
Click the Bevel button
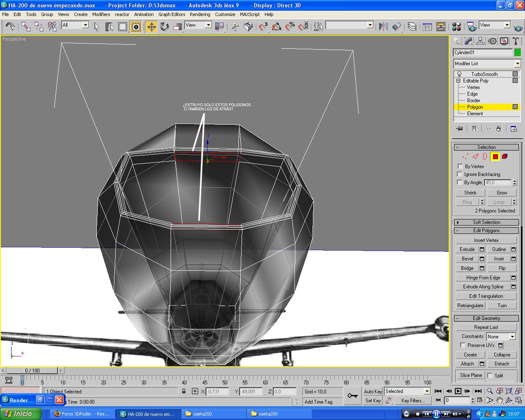coord(467,259)
